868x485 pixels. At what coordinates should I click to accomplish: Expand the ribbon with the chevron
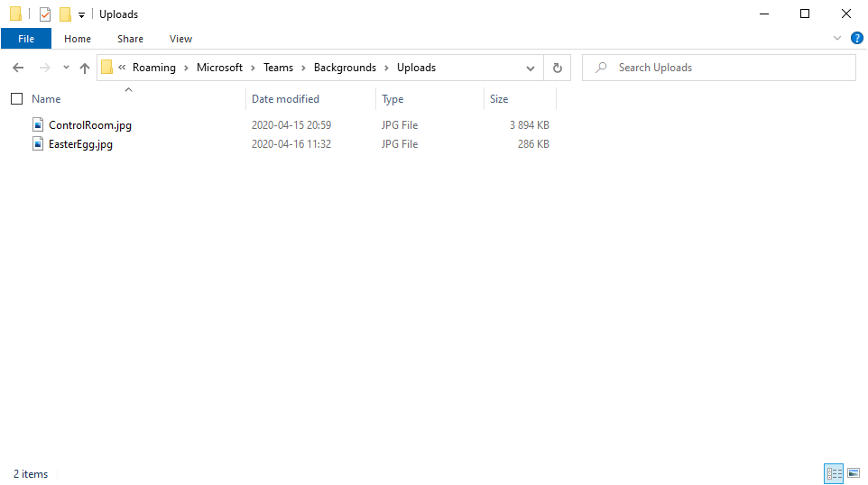(x=837, y=38)
